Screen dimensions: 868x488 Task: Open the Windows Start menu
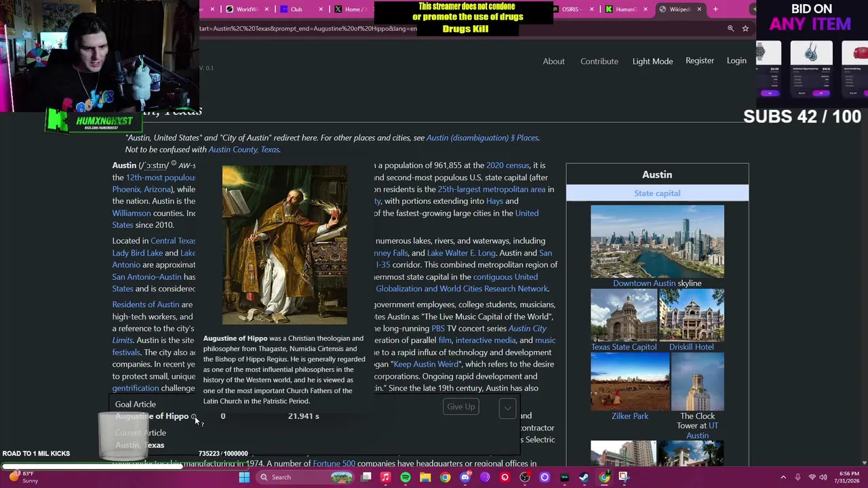244,477
